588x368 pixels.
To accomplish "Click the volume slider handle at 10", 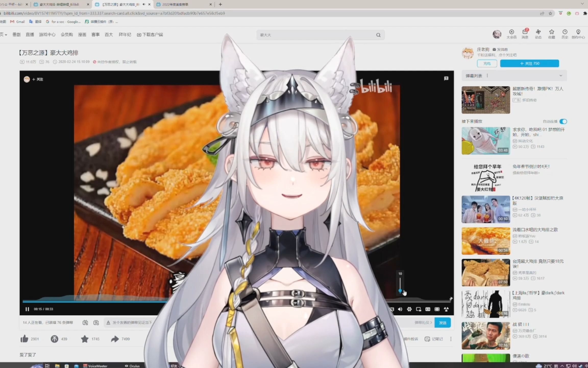I will pos(400,291).
